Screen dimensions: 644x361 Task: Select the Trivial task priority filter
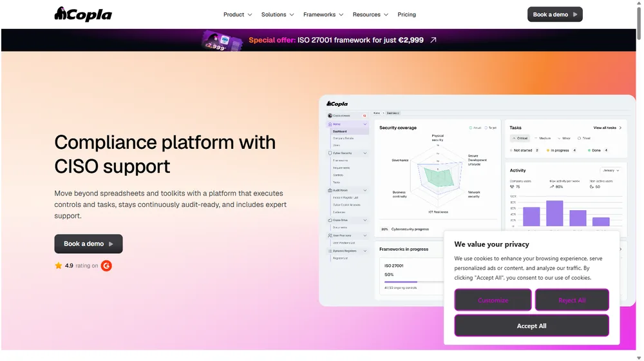click(584, 138)
